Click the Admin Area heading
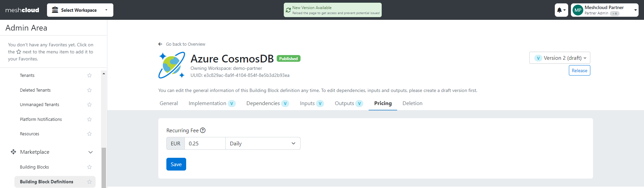Image resolution: width=644 pixels, height=188 pixels. pyautogui.click(x=26, y=28)
